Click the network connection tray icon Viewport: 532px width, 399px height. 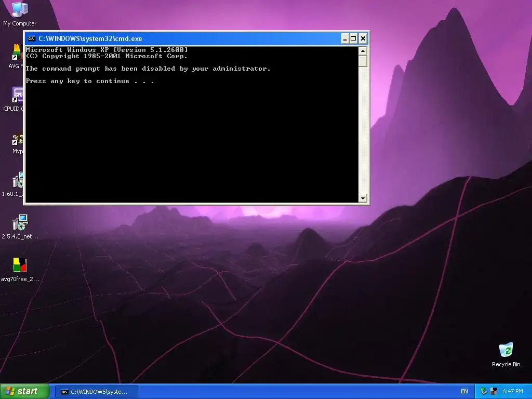(484, 392)
